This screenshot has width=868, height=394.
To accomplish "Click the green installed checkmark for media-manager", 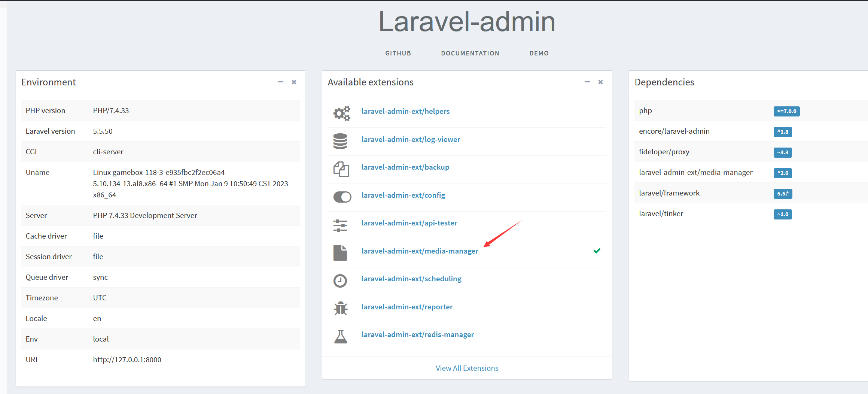I will 597,251.
